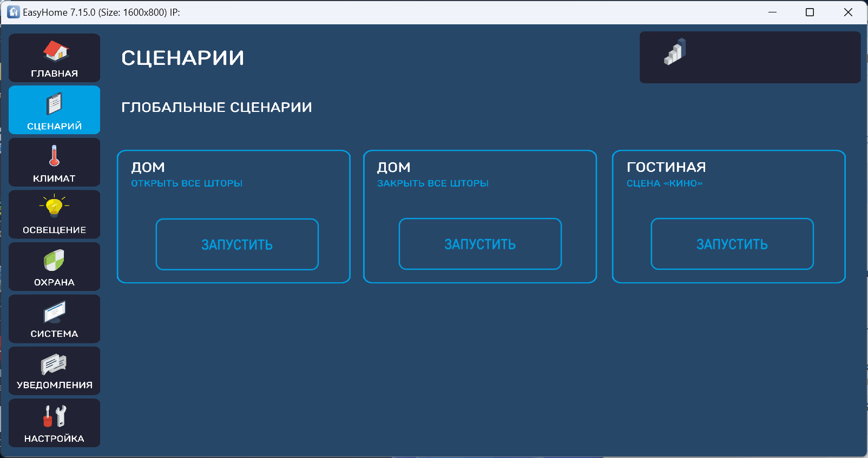Click the Закрыть все шторы subtitle text
Image resolution: width=868 pixels, height=458 pixels.
pyautogui.click(x=432, y=183)
